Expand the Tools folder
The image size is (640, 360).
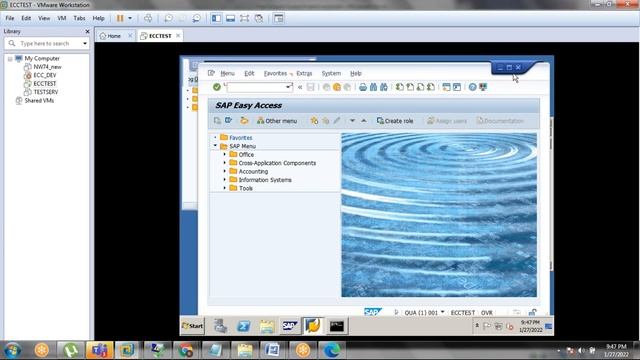(x=224, y=188)
